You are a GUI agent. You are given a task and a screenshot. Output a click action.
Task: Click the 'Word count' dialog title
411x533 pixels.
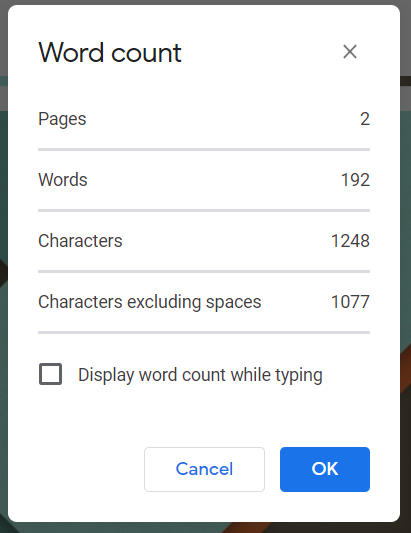pyautogui.click(x=110, y=53)
